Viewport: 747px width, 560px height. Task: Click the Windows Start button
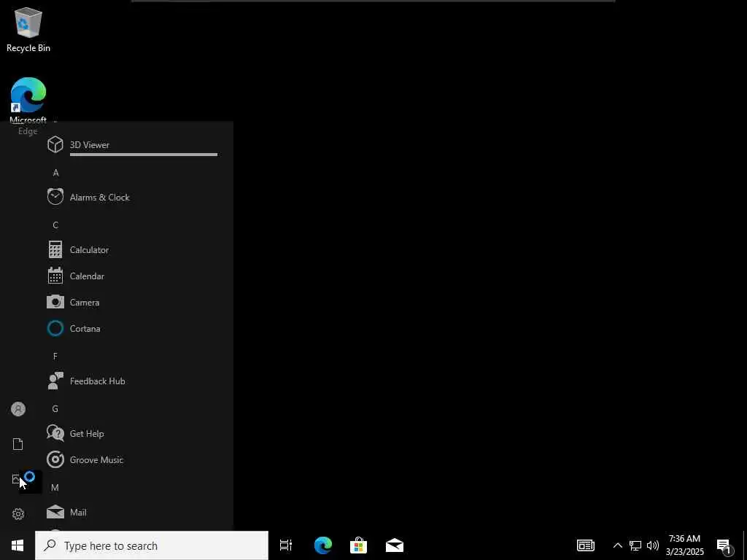pyautogui.click(x=18, y=545)
